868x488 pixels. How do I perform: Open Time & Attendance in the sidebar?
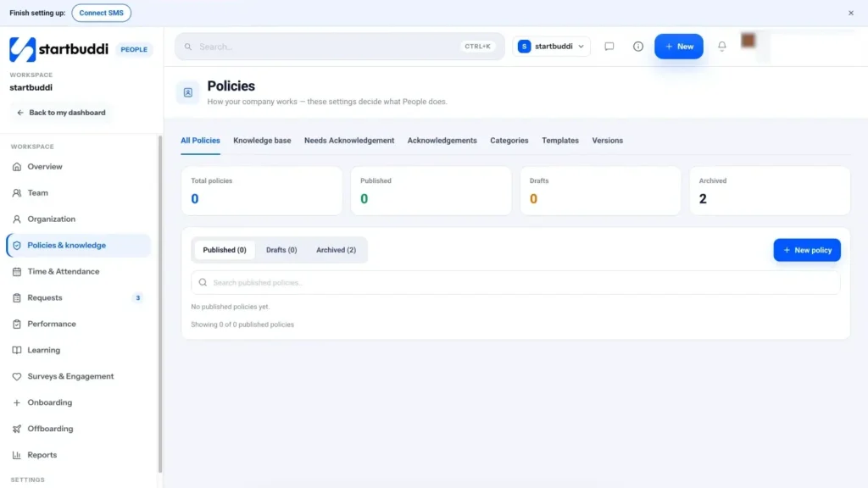click(78, 272)
